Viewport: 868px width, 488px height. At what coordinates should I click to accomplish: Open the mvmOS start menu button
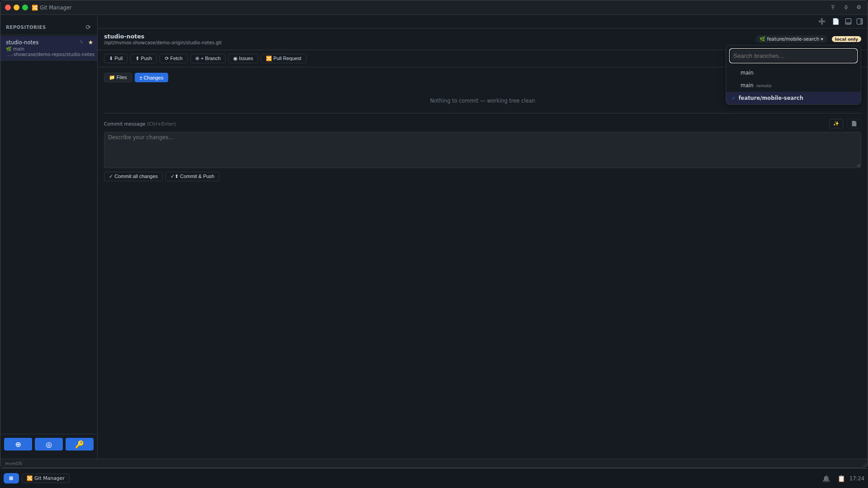coord(11,478)
